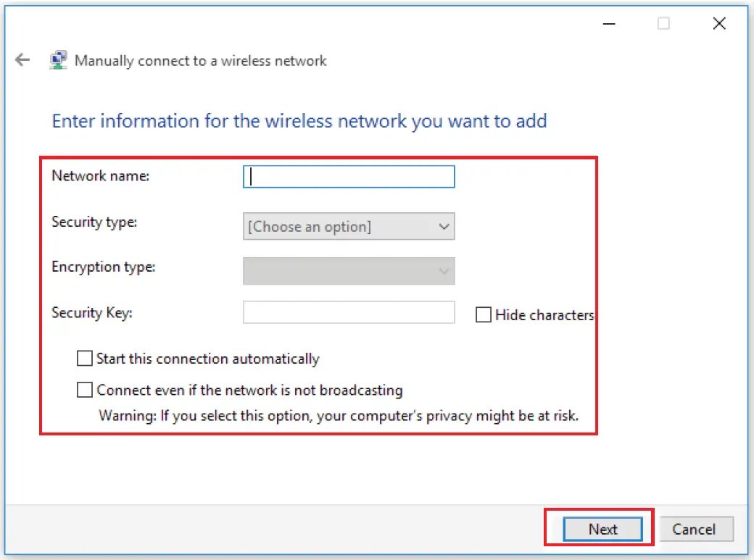Click the privacy warning text

[x=339, y=416]
